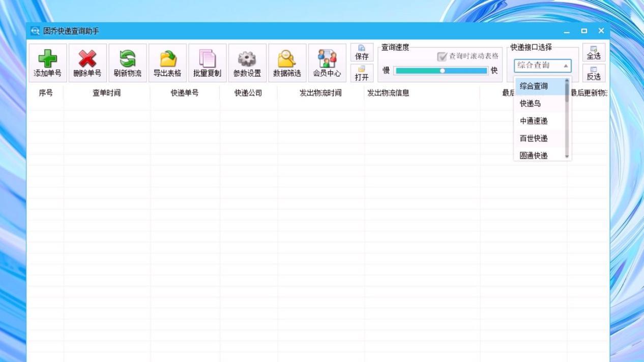This screenshot has height=362, width=644.
Task: Open 参数设置 parameter settings
Action: [247, 63]
